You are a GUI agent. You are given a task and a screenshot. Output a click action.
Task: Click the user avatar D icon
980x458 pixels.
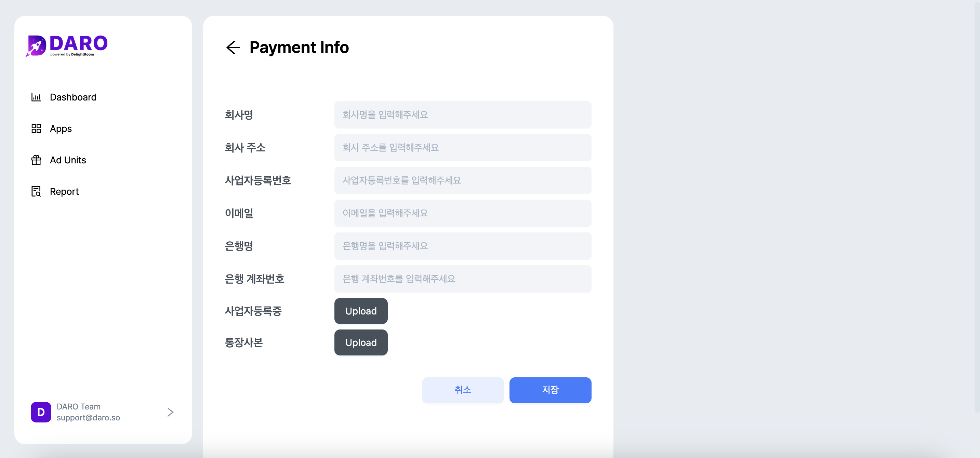point(41,412)
